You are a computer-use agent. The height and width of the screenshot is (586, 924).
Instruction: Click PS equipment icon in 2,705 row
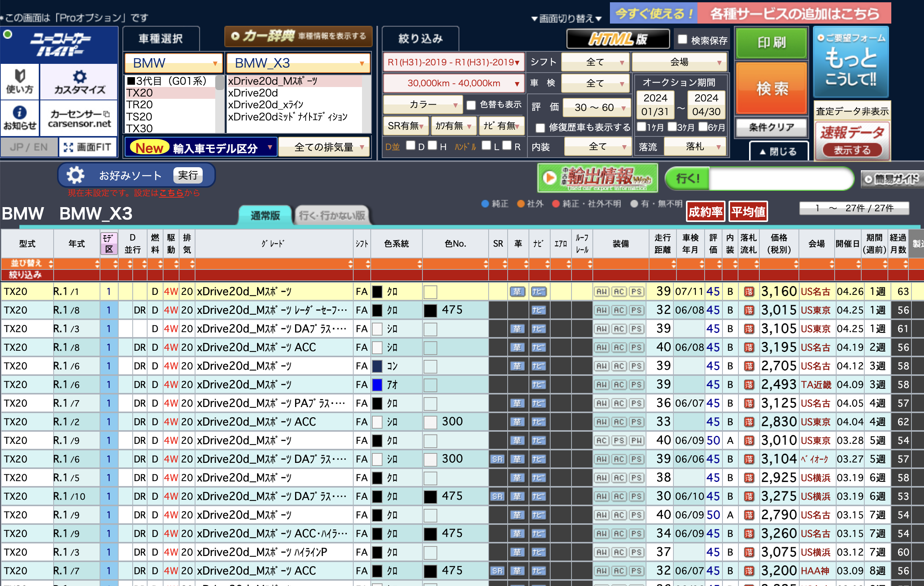[x=636, y=366]
